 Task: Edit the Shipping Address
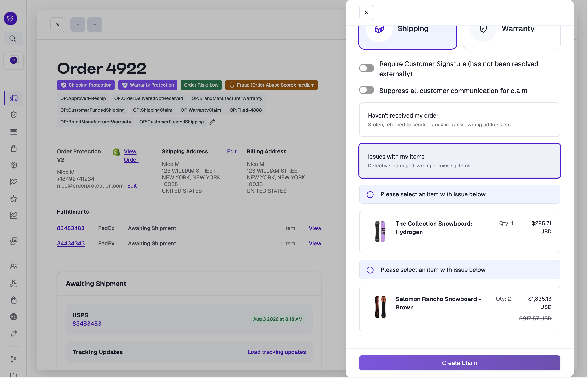click(231, 151)
